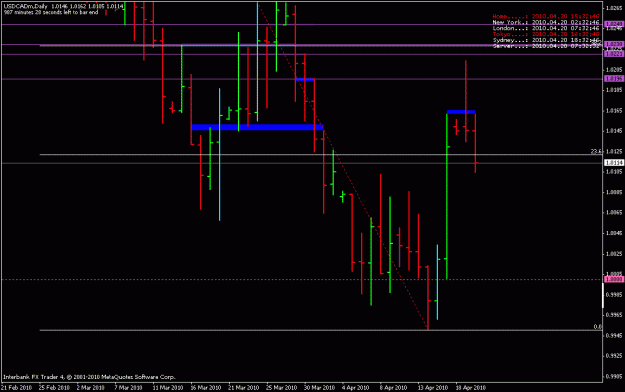Click the purple 1.0230 price level tag
The width and height of the screenshot is (625, 392).
tap(614, 44)
